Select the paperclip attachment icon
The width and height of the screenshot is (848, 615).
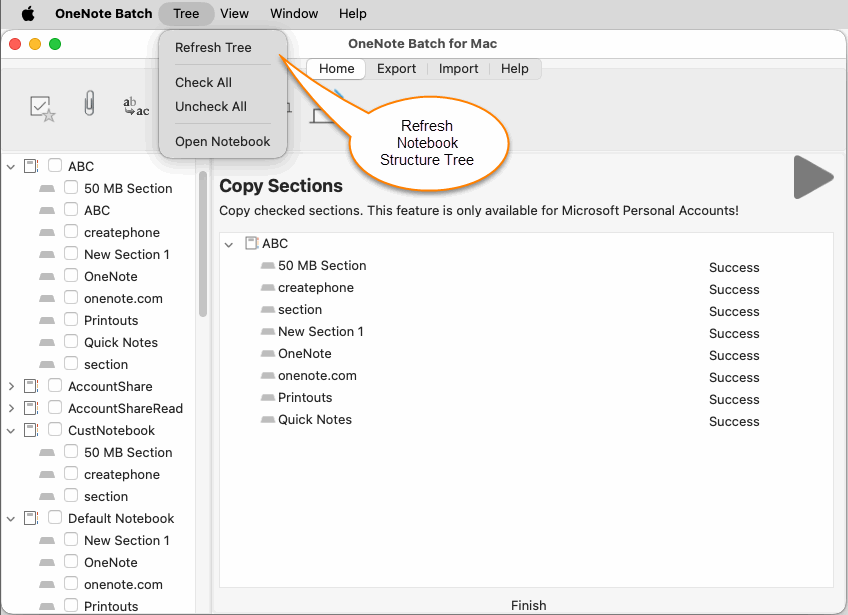click(89, 105)
